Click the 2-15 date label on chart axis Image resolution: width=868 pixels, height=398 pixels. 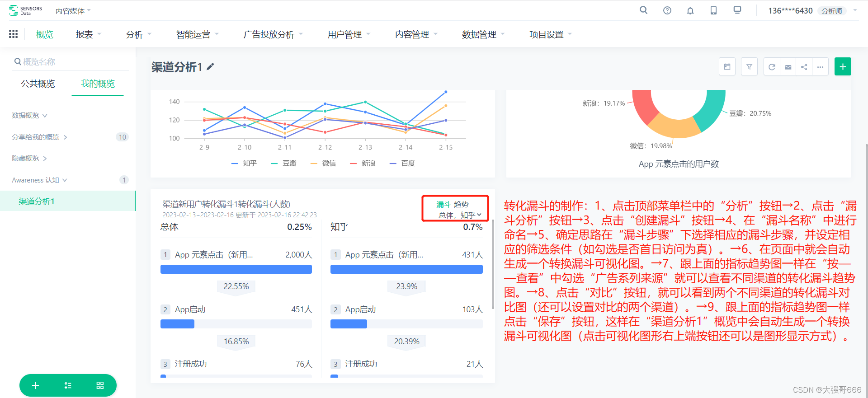446,147
